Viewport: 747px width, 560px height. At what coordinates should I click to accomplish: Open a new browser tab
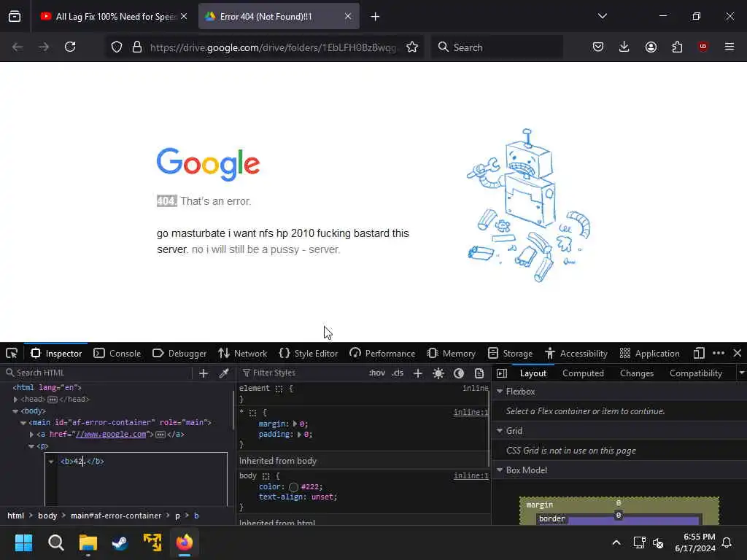click(x=375, y=17)
